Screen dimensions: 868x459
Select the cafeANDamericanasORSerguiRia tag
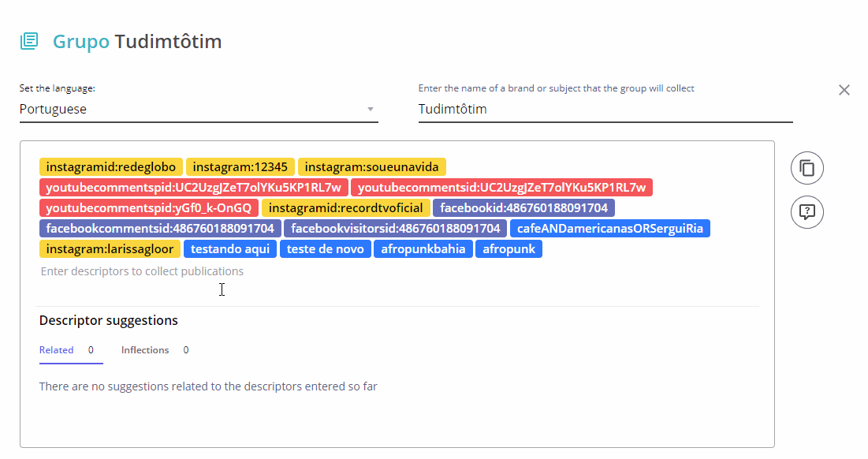pos(610,229)
